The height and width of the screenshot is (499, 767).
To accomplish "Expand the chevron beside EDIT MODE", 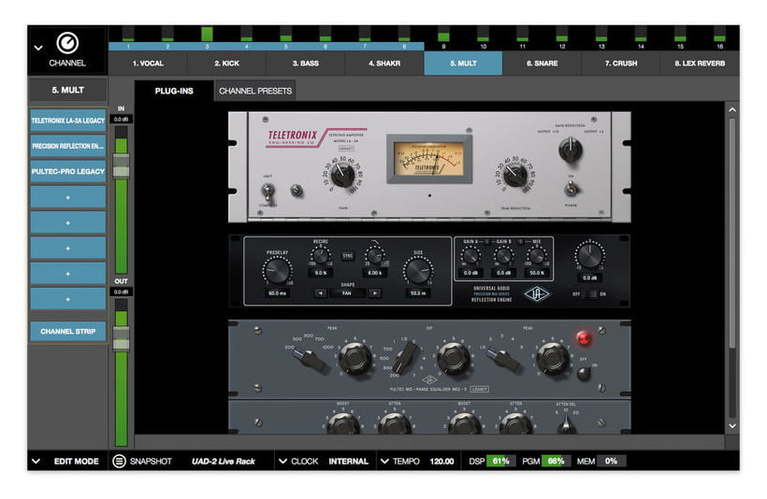I will pos(36,461).
